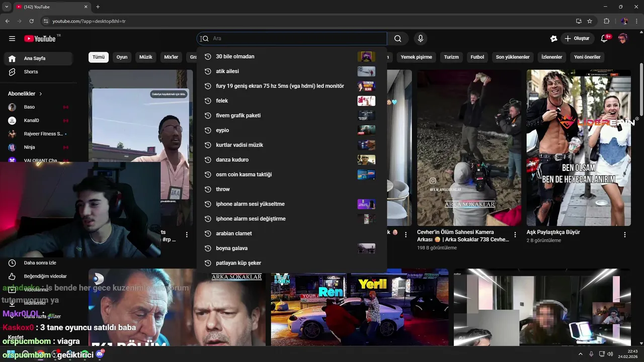Choose the fury 19 geniş ekran suggestion

292,86
